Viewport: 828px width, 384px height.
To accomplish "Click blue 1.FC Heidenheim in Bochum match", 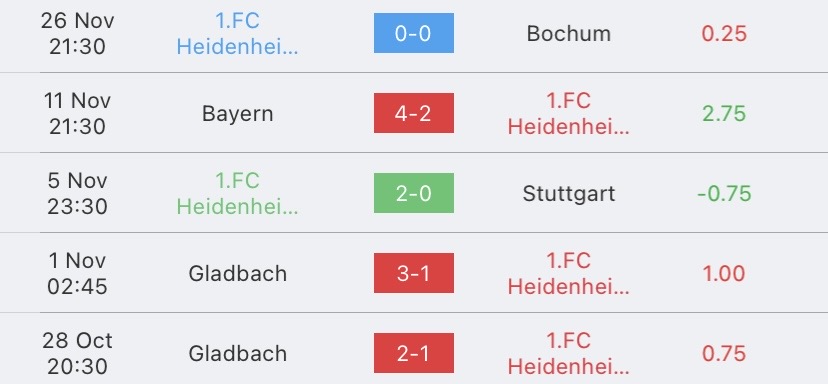I will [238, 34].
